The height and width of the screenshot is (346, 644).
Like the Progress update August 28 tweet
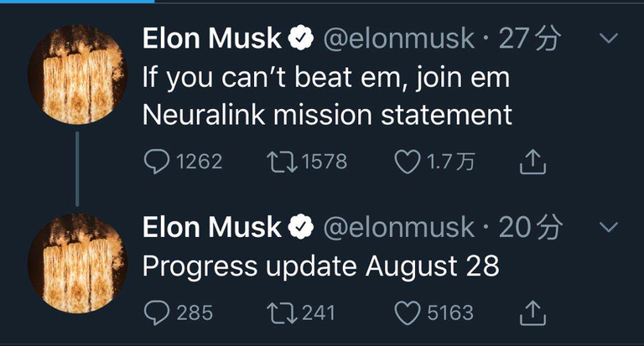tap(408, 313)
